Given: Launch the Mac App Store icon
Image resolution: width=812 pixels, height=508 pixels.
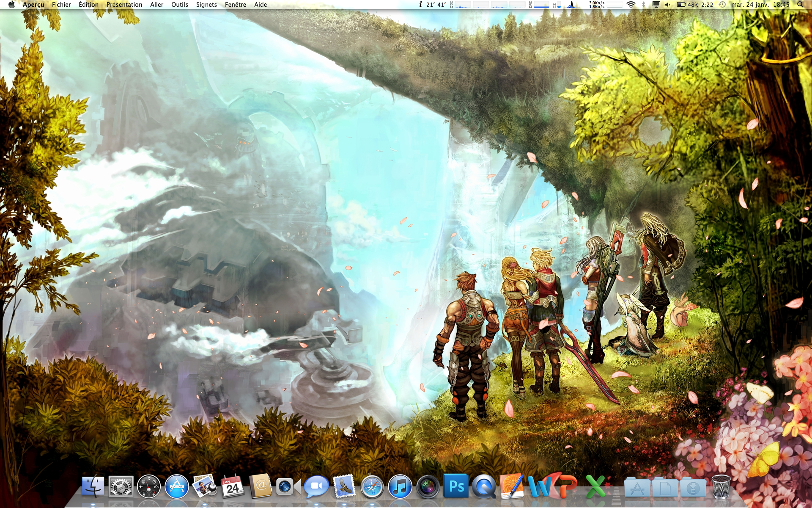Looking at the screenshot, I should click(177, 486).
